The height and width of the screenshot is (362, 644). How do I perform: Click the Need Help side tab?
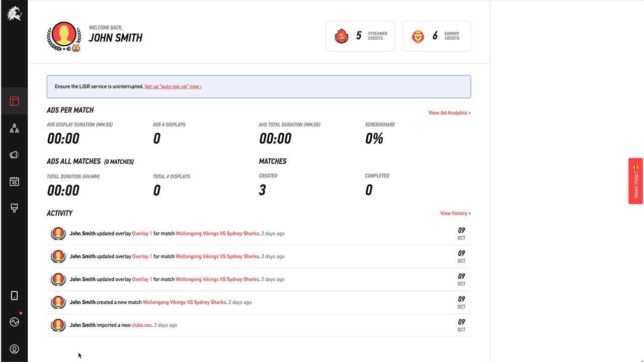coord(636,181)
